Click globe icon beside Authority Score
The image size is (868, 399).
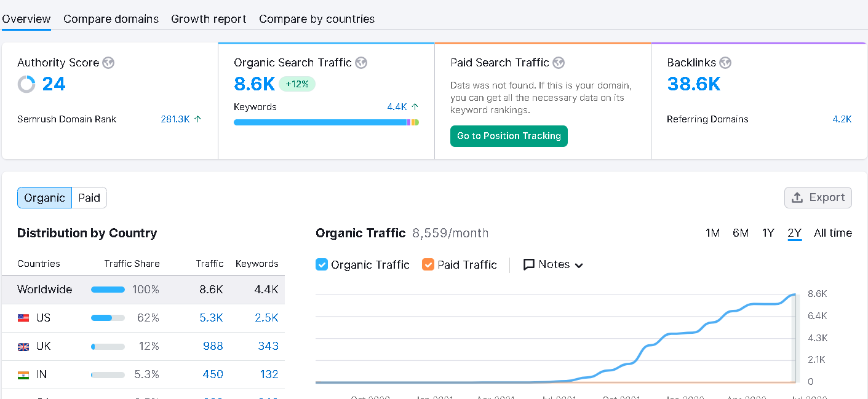point(108,63)
